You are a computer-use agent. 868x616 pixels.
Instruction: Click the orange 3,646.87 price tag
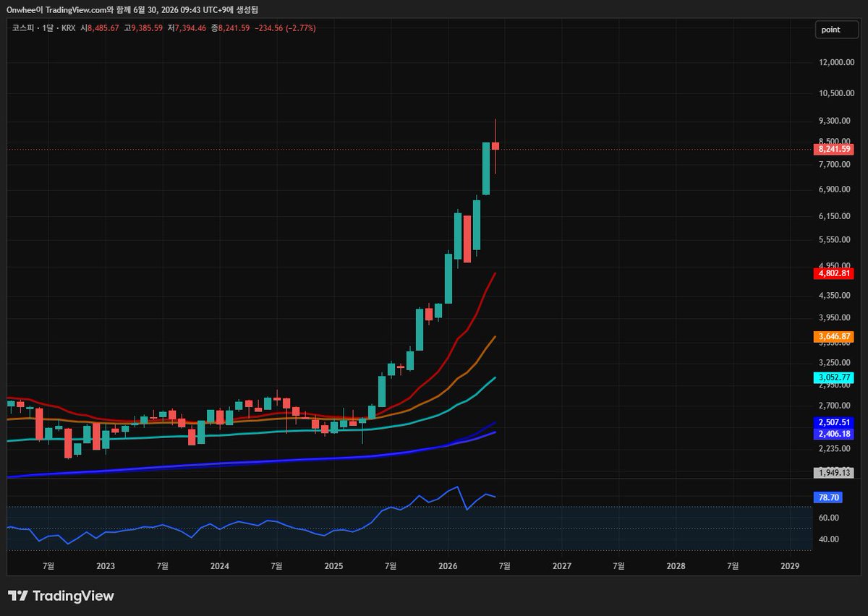pos(834,337)
